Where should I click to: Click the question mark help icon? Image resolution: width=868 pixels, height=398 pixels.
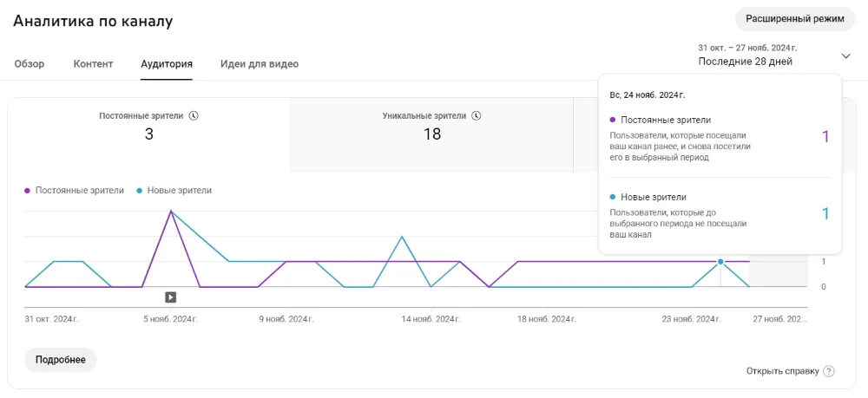pos(829,371)
